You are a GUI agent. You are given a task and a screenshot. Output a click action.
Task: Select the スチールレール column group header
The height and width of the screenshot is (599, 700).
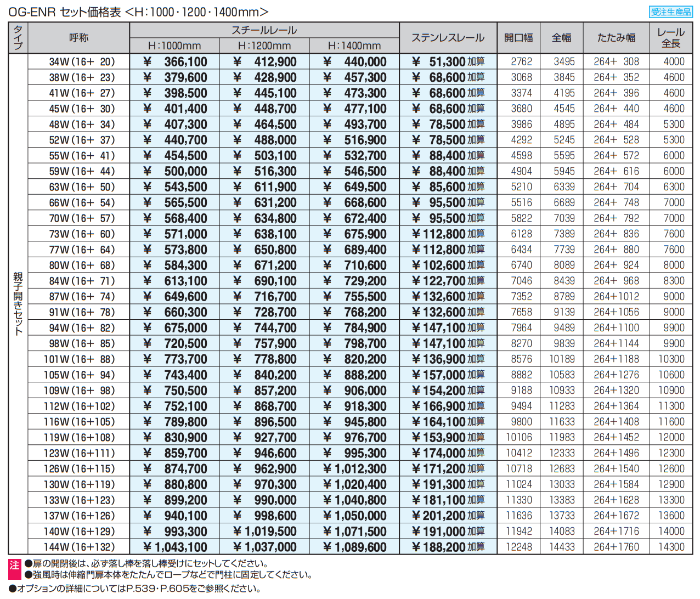tap(264, 30)
